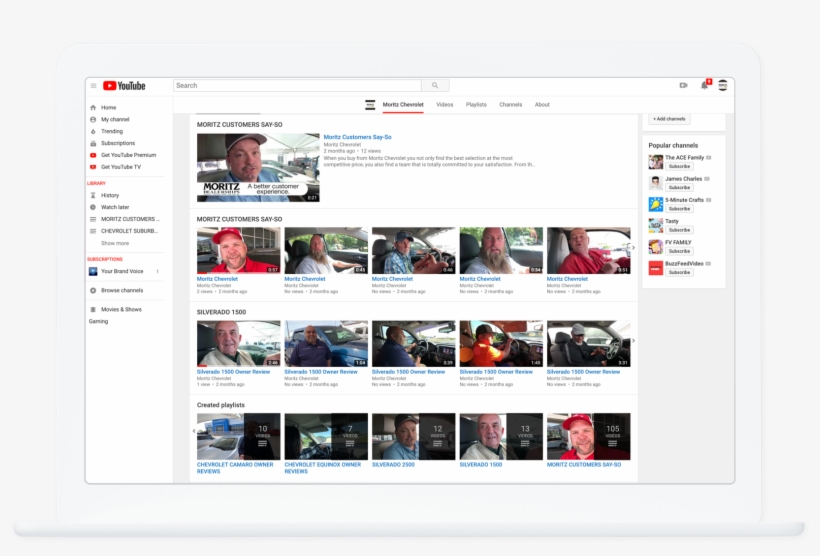Click the Popular channels heading
This screenshot has width=820, height=556.
pos(673,145)
